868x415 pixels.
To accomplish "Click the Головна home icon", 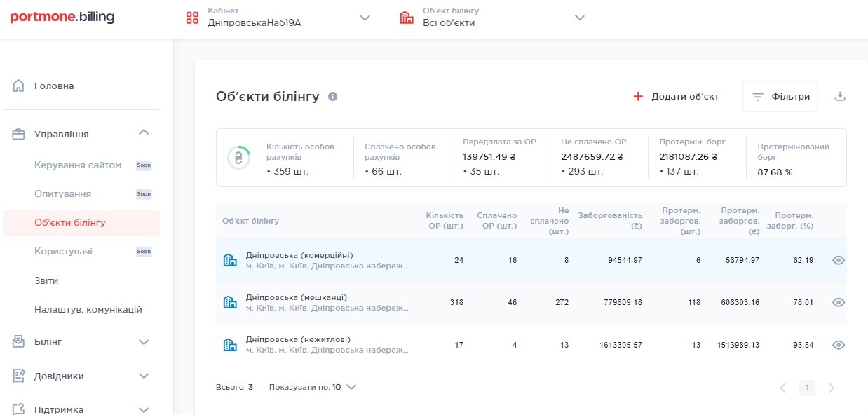I will point(19,86).
